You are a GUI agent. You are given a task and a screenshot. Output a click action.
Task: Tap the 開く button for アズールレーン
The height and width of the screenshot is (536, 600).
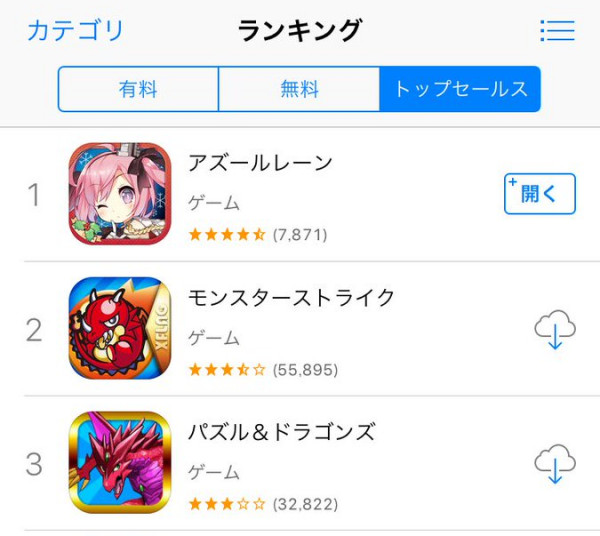(540, 194)
